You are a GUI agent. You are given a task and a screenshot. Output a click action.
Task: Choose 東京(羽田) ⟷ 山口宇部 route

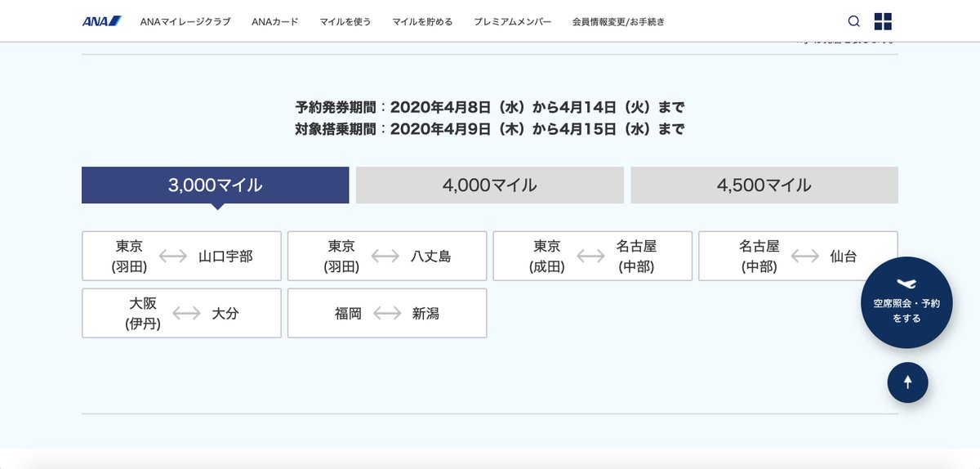click(181, 256)
